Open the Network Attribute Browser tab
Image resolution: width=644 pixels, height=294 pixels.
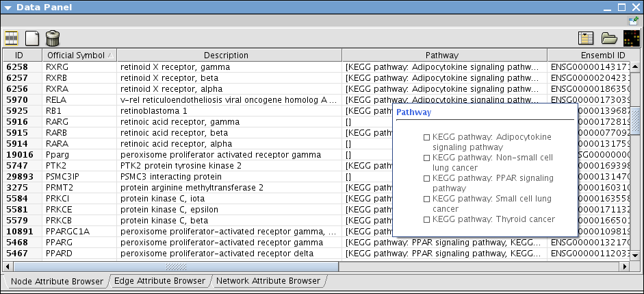(268, 281)
